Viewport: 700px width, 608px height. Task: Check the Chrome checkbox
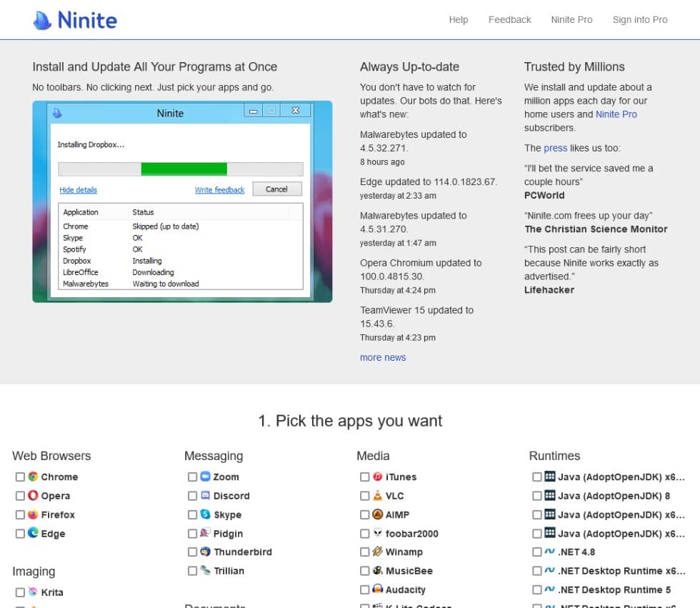[20, 477]
